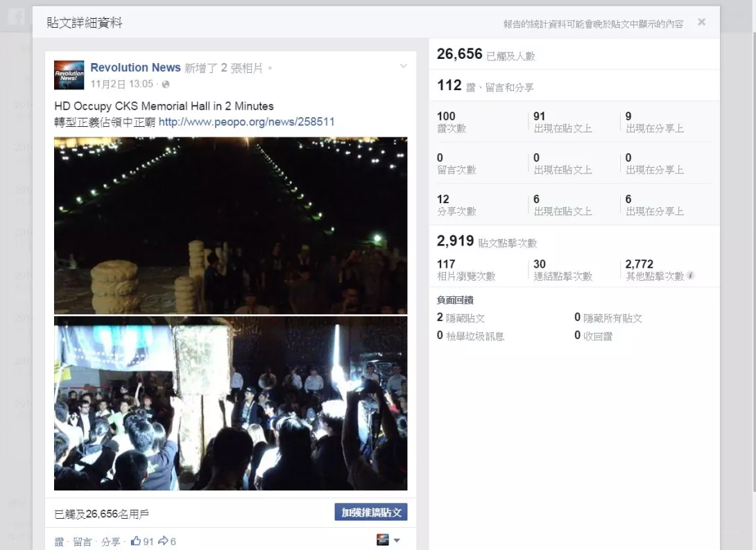The image size is (756, 550).
Task: Click the page identity flag icon
Action: click(383, 540)
